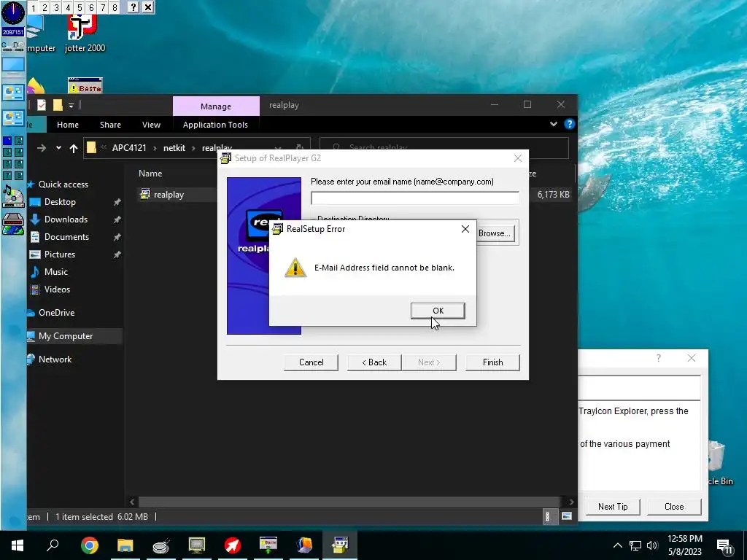Open Music in the navigation pane
This screenshot has width=747, height=560.
click(x=55, y=272)
